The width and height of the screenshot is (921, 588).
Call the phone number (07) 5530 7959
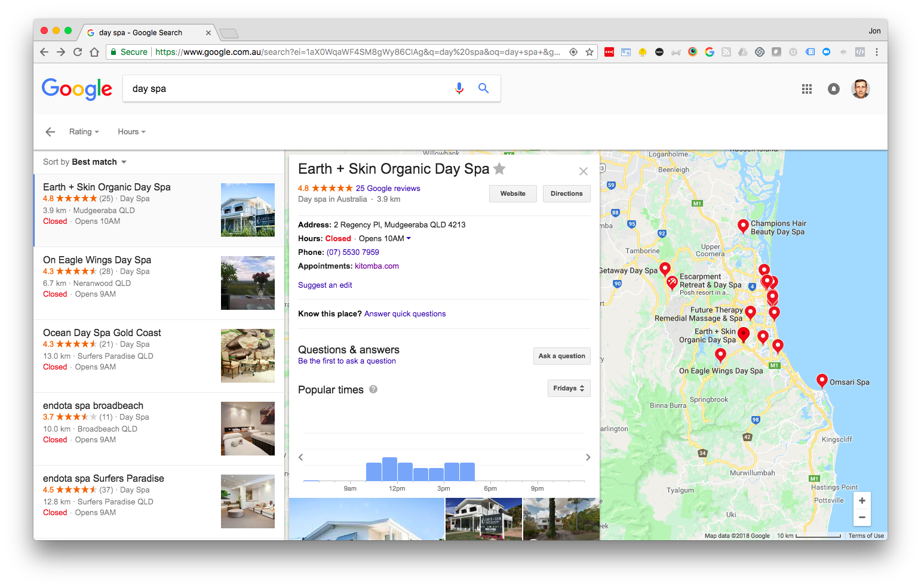click(353, 252)
